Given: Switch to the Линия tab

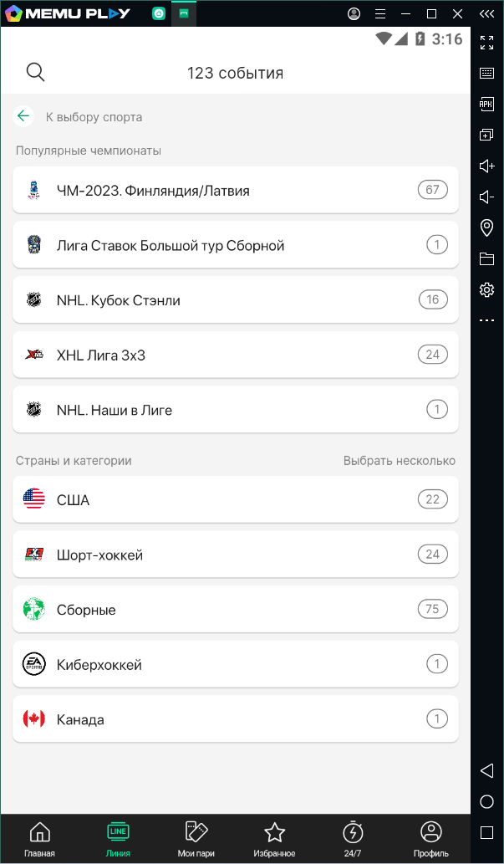Looking at the screenshot, I should 118,839.
